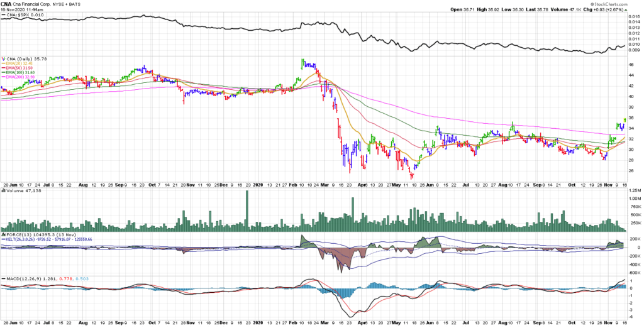Click the bar-chart icon beside Volume 47,138
This screenshot has height=328, width=644.
tap(3, 191)
